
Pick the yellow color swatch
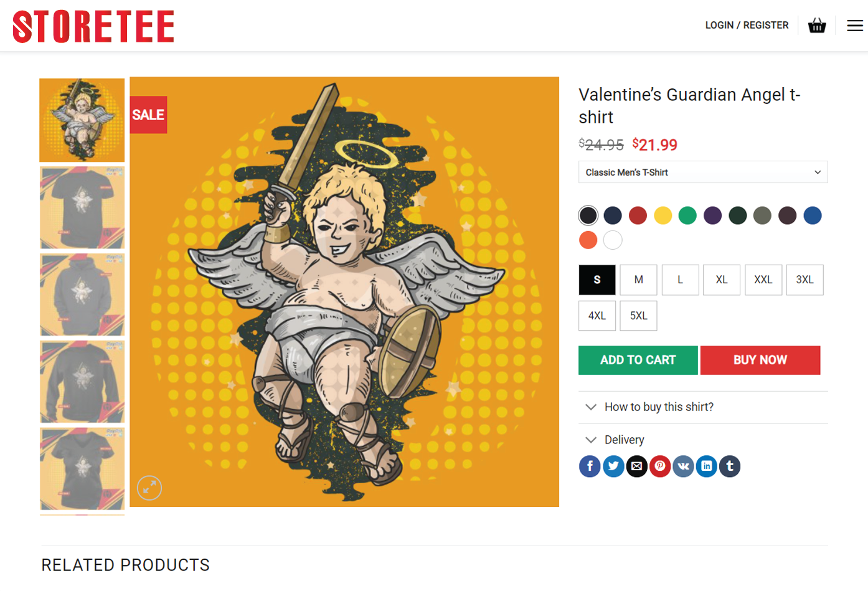[x=663, y=215]
